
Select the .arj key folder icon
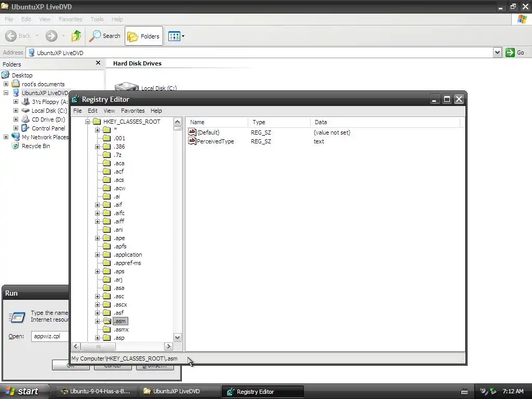click(107, 280)
